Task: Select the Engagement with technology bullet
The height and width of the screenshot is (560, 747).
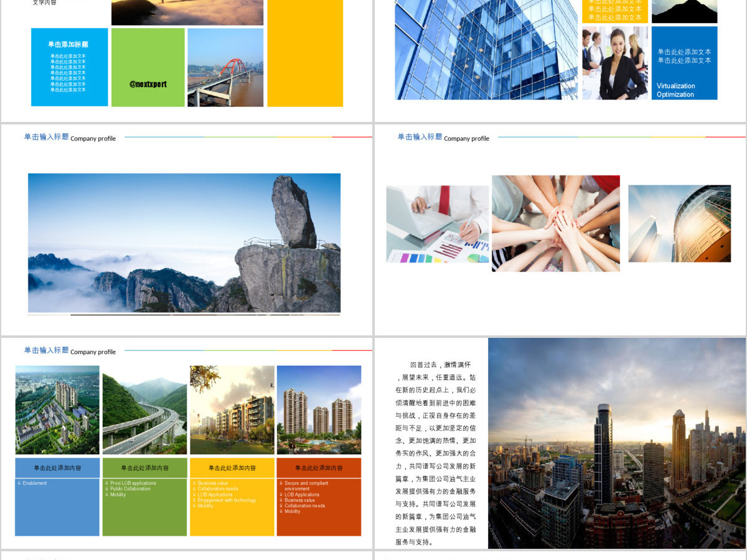Action: click(227, 500)
